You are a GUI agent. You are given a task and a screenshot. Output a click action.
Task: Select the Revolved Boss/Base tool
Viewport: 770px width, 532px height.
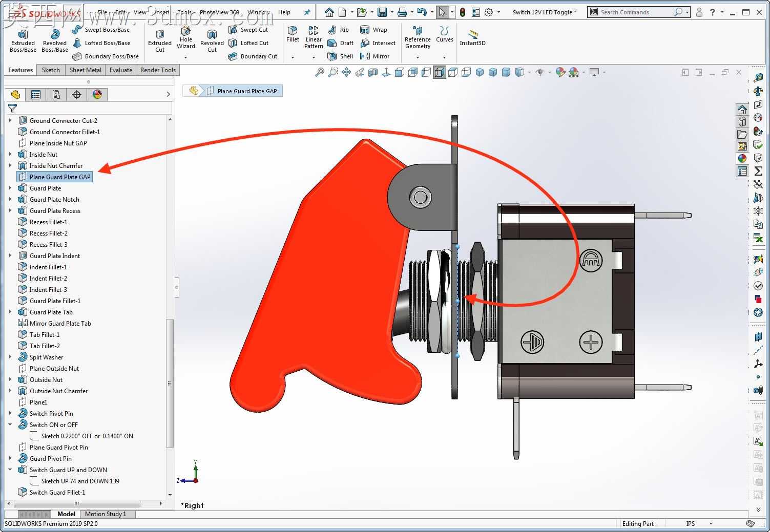point(55,40)
